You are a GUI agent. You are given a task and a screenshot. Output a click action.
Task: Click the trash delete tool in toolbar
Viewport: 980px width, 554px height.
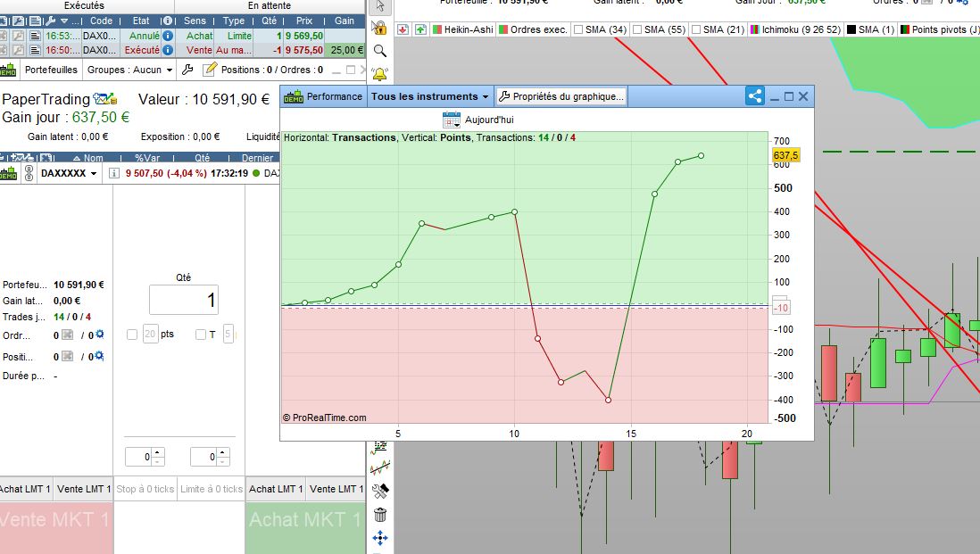[380, 515]
